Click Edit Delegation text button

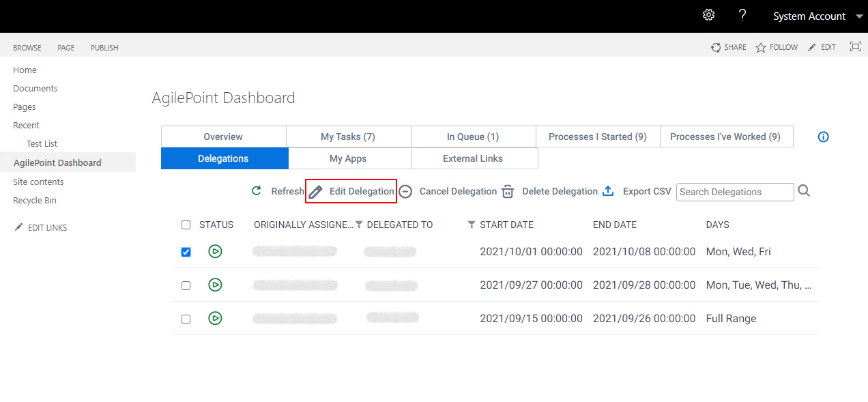coord(362,192)
